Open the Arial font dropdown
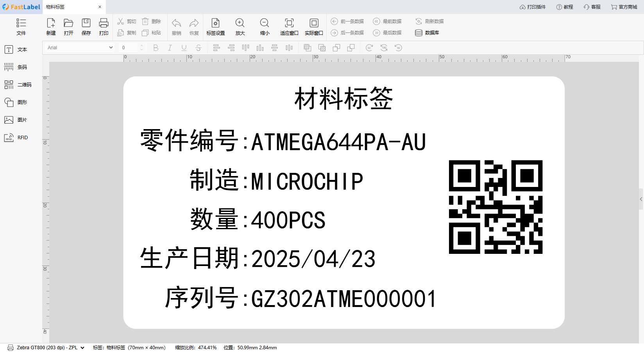The height and width of the screenshot is (352, 644). pos(80,48)
